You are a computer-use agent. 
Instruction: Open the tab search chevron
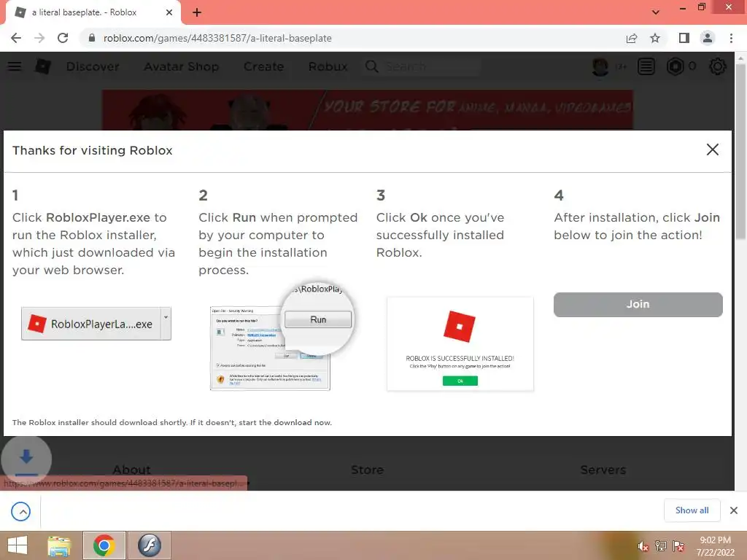(656, 12)
